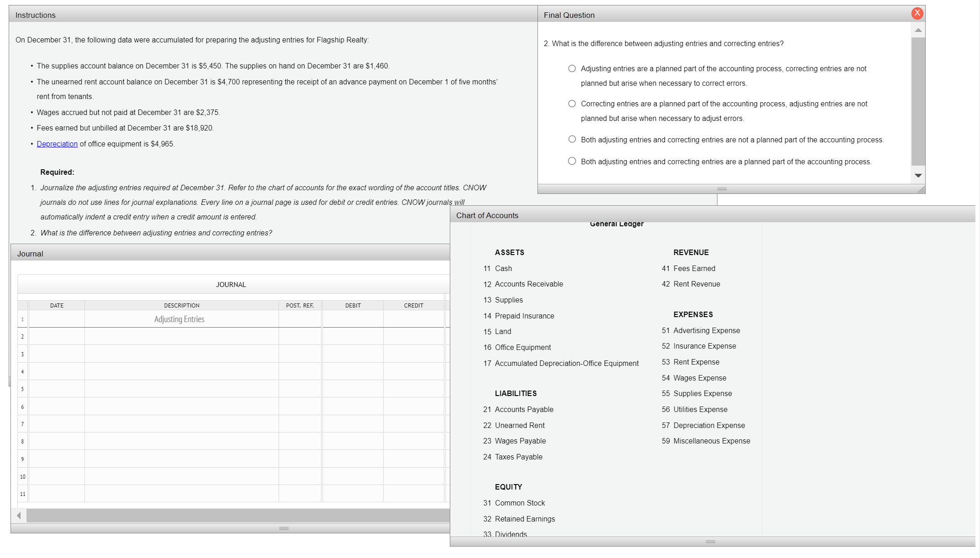Click the journal horizontal scrollbar track
Image resolution: width=980 pixels, height=558 pixels.
[x=237, y=516]
